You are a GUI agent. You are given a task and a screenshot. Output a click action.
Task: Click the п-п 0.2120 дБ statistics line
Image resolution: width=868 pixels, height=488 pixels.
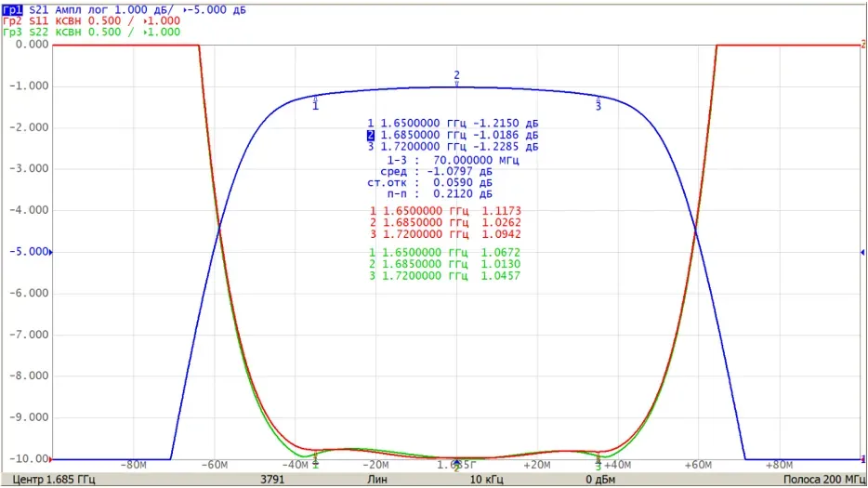[x=440, y=194]
